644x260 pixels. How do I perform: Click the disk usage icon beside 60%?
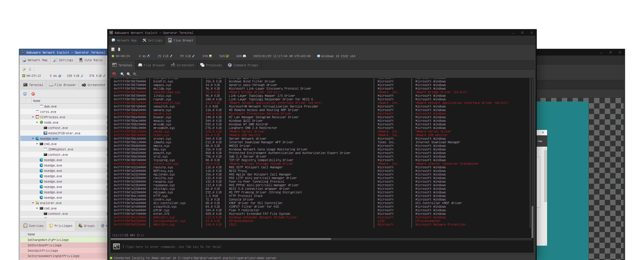point(244,56)
